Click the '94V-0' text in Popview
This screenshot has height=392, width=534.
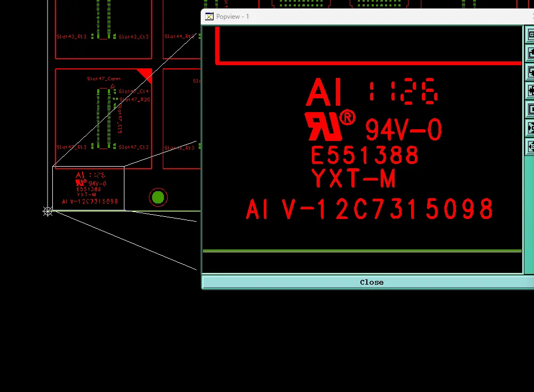click(x=404, y=129)
